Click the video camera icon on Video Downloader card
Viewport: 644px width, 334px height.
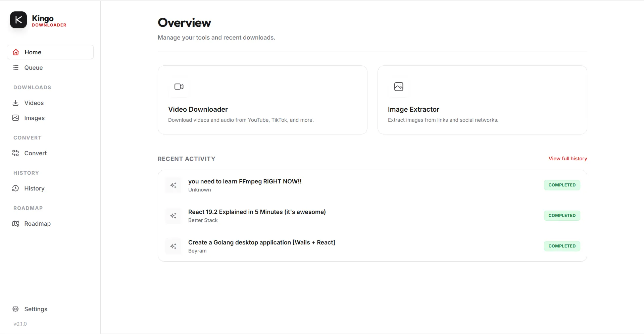pos(179,87)
